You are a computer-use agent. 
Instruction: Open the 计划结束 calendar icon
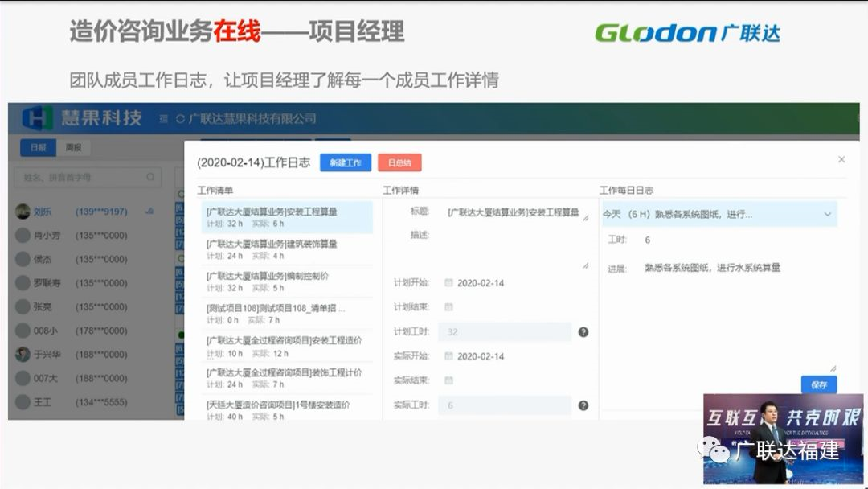[448, 306]
